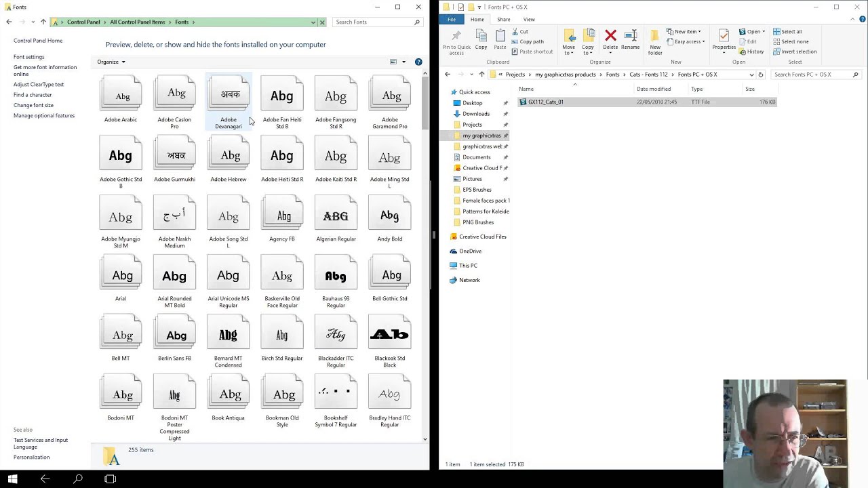Open the Personalization link
The image size is (868, 488).
click(32, 457)
